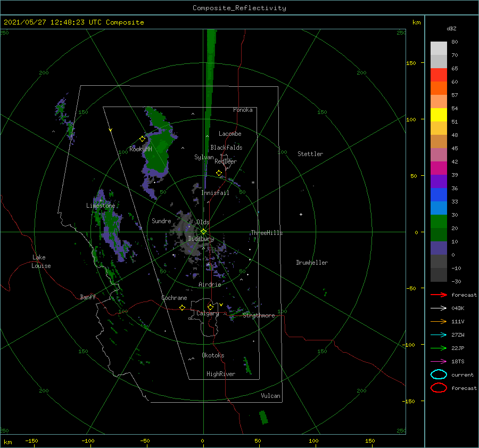Click the Strathmore label on the map

(259, 315)
